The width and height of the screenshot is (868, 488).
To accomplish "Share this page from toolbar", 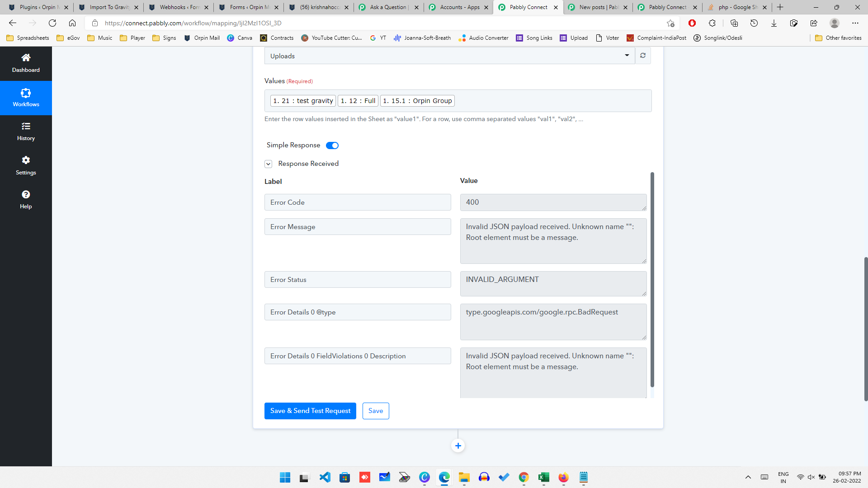I will coord(814,23).
